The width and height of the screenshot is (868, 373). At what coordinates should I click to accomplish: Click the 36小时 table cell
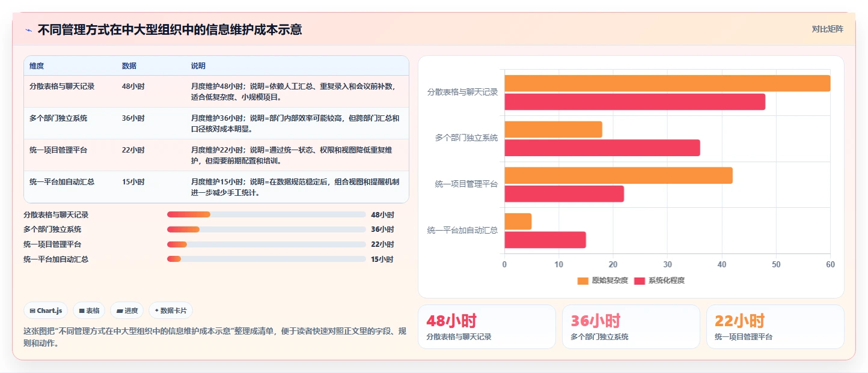pos(133,118)
